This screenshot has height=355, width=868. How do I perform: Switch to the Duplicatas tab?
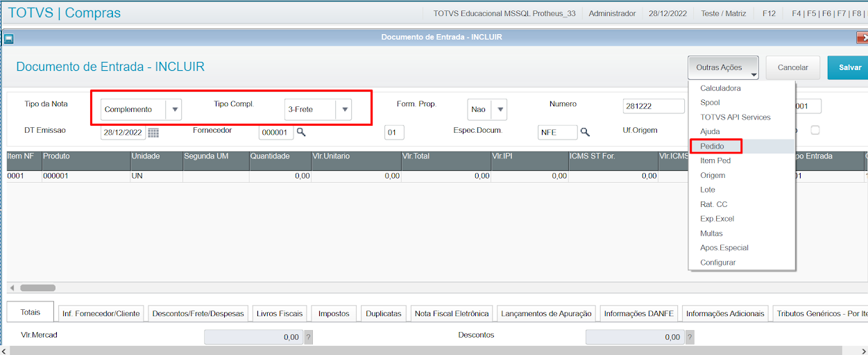point(384,313)
